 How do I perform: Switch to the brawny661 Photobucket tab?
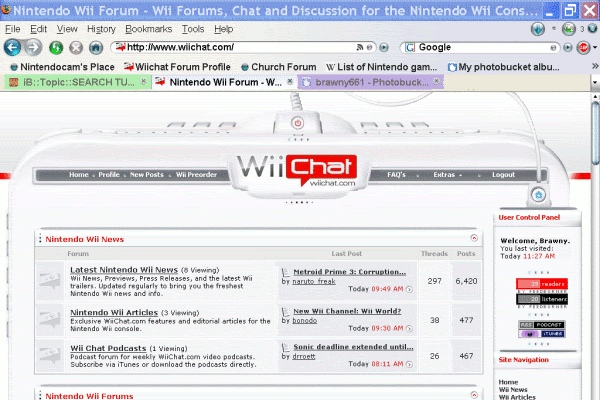(371, 82)
